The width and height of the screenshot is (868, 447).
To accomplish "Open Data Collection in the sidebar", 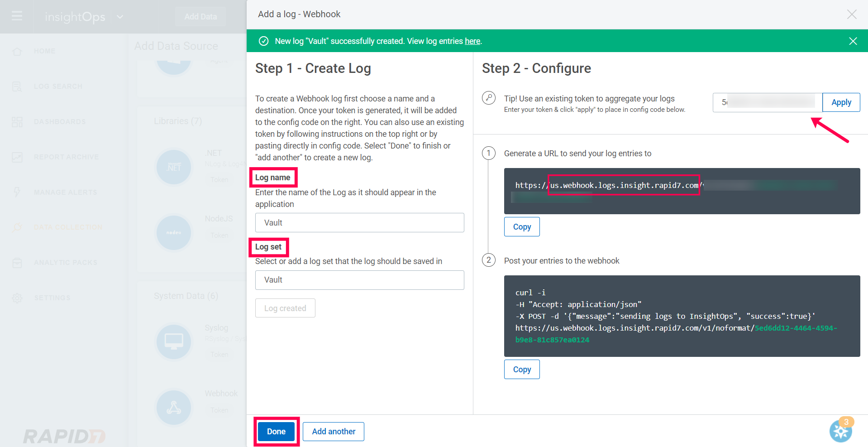I will (17, 227).
